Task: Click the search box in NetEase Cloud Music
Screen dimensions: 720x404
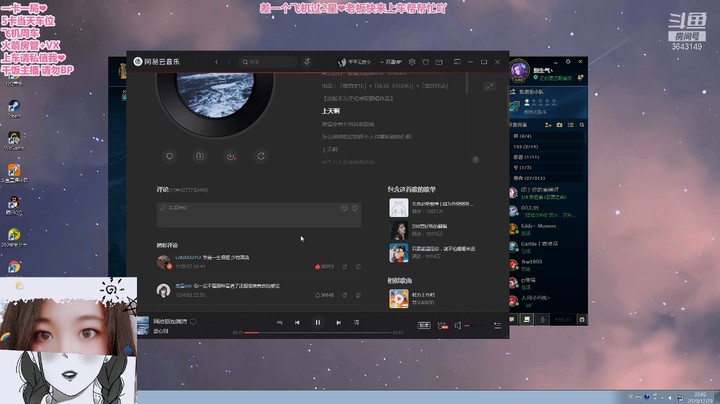Action: pos(268,62)
